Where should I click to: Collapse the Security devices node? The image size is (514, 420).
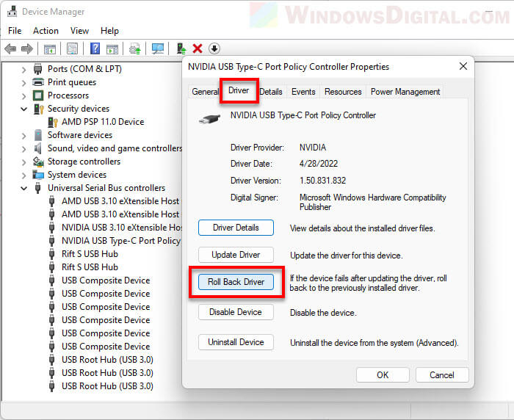click(x=24, y=109)
